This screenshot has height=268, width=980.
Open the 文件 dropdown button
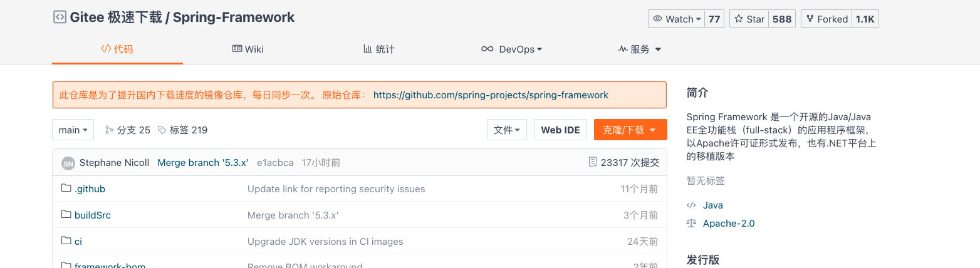click(507, 130)
